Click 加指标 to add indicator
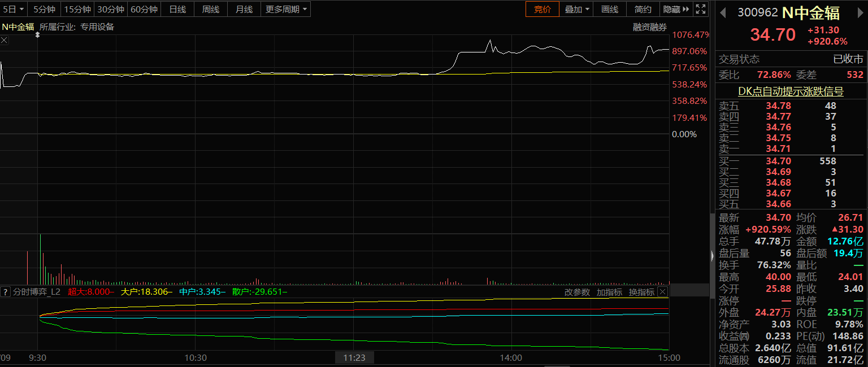The height and width of the screenshot is (367, 868). coord(609,292)
